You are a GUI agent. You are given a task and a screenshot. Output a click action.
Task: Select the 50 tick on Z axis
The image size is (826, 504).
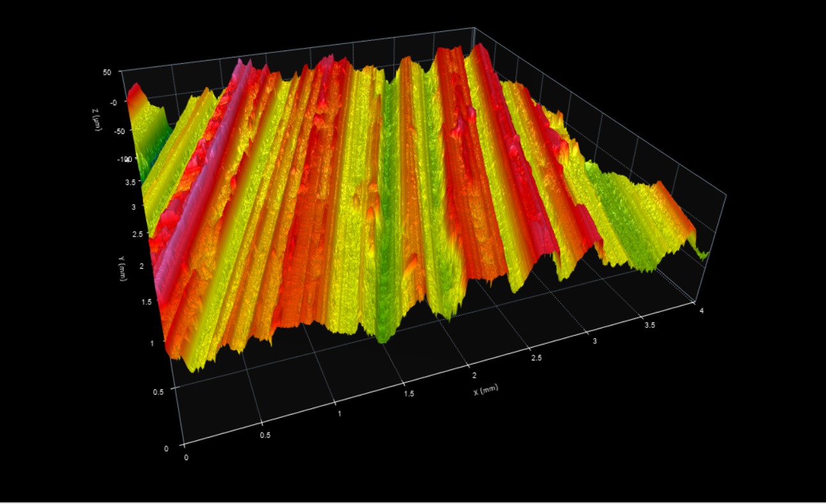107,73
